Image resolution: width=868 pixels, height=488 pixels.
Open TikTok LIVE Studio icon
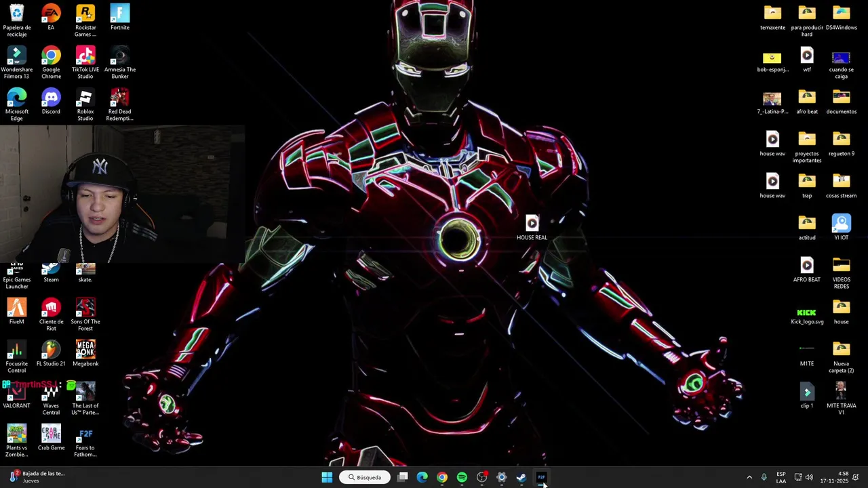tap(85, 62)
